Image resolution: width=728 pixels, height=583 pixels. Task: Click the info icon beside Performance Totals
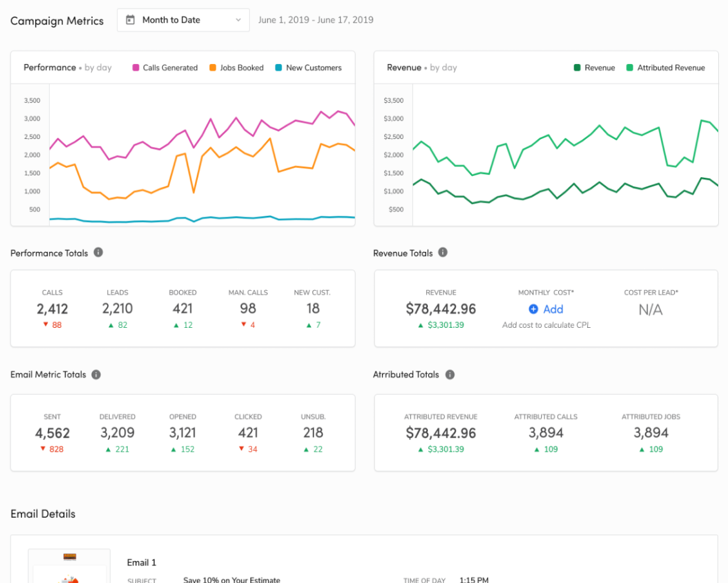pos(98,252)
